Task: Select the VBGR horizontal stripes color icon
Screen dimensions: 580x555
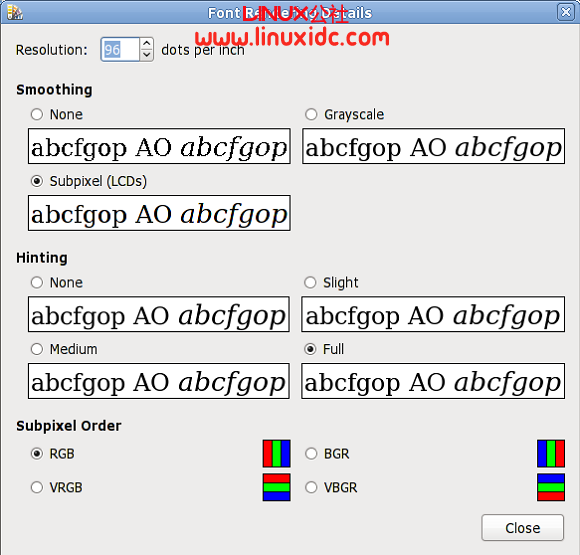Action: [x=551, y=487]
